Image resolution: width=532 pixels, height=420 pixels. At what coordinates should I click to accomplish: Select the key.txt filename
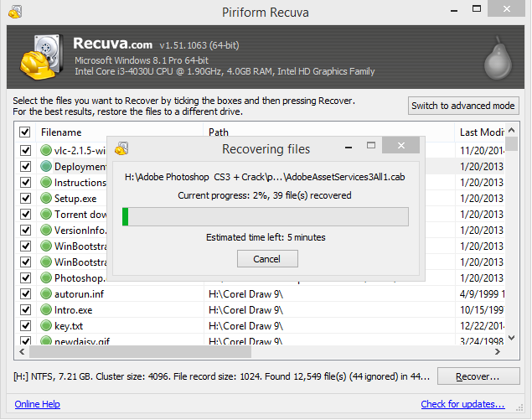pos(69,326)
